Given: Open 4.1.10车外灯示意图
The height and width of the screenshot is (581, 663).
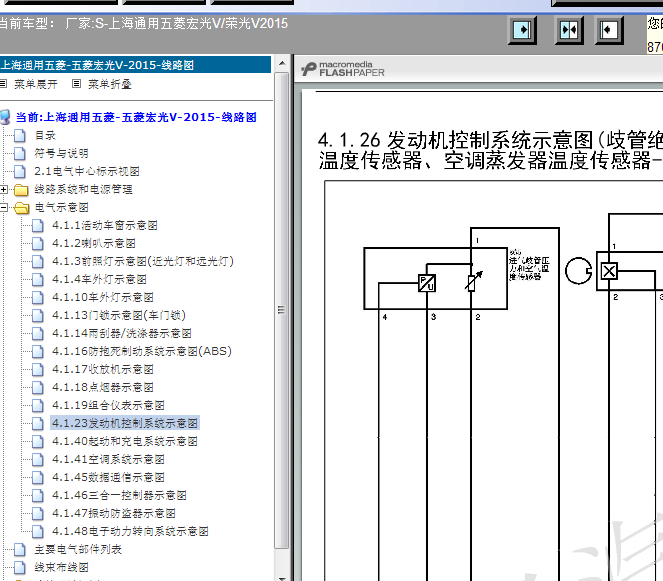Looking at the screenshot, I should [x=102, y=297].
